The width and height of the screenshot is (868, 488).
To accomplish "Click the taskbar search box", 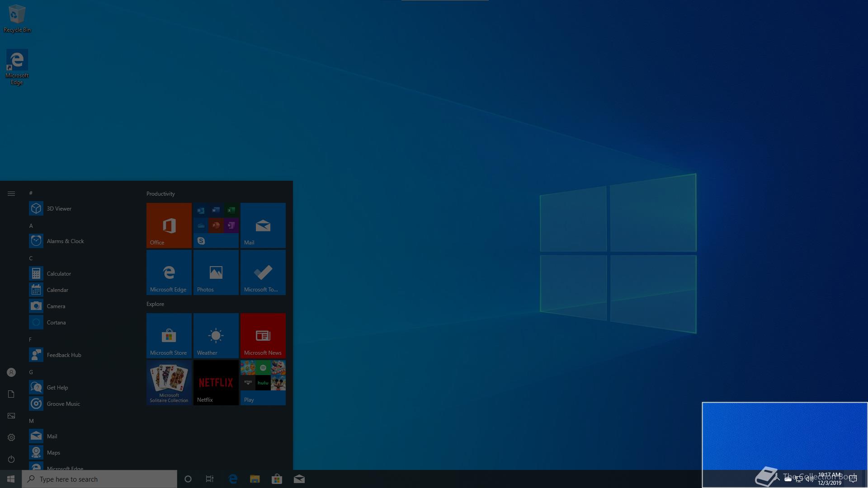I will (99, 479).
